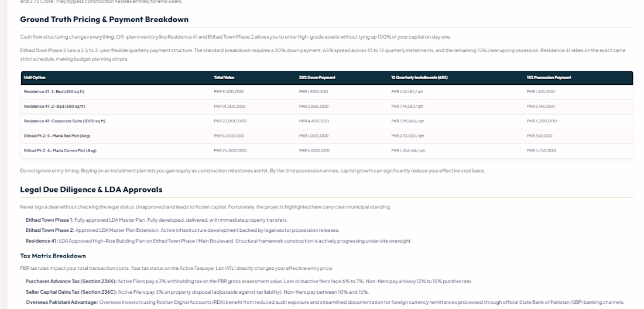The height and width of the screenshot is (309, 644).
Task: Click the 'Overseas Pakistani Advantage:' label
Action: 62,303
